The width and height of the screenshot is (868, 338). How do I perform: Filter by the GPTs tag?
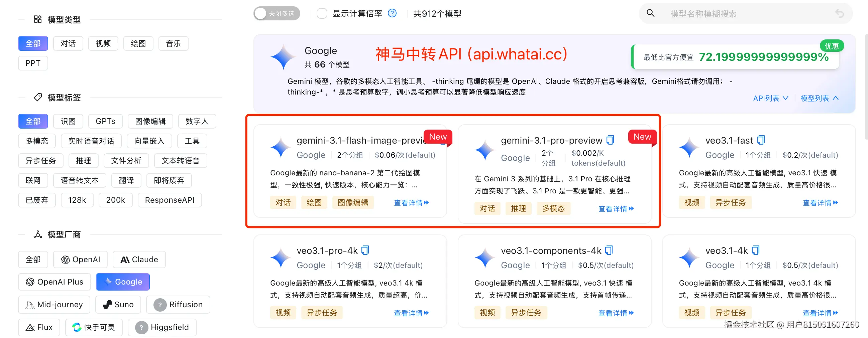click(105, 121)
